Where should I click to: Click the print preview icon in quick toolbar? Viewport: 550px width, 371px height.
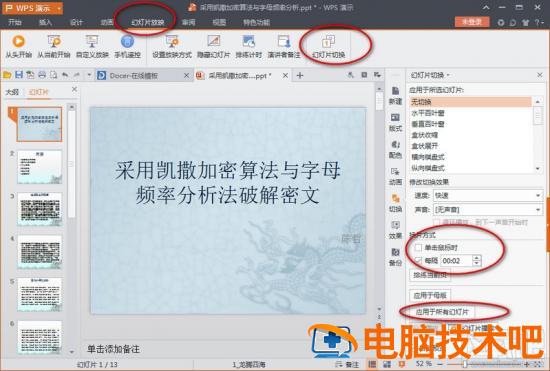(x=53, y=75)
